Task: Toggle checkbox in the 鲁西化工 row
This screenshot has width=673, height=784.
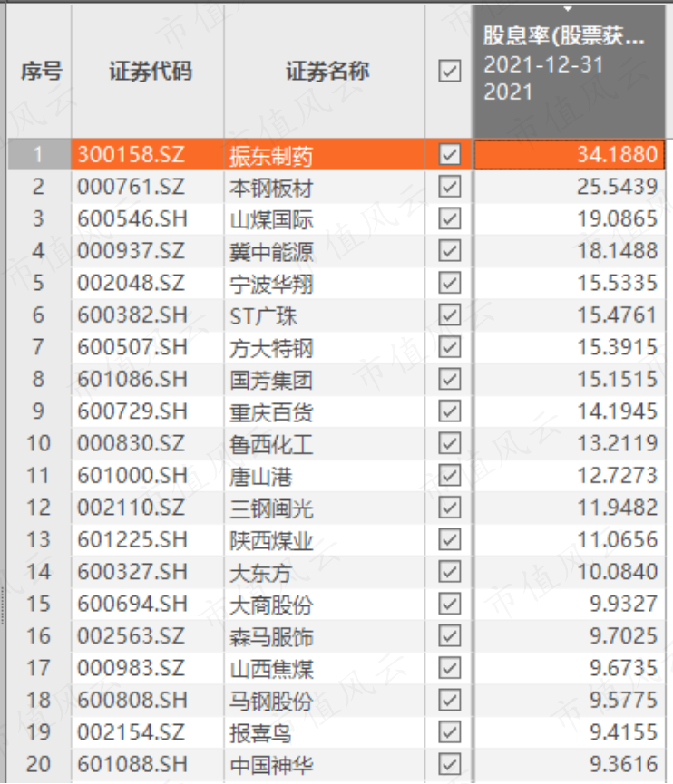Action: (449, 443)
